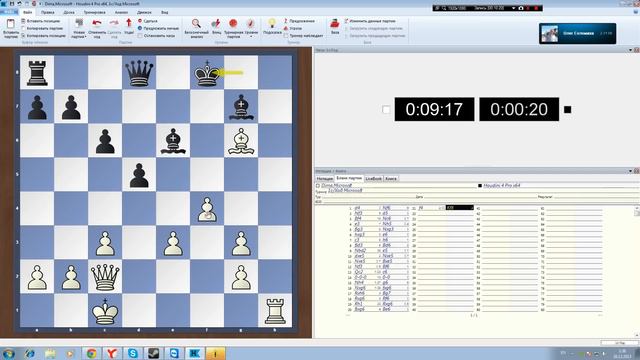Open the Вид ribbon tab
The width and height of the screenshot is (640, 360).
pyautogui.click(x=164, y=12)
